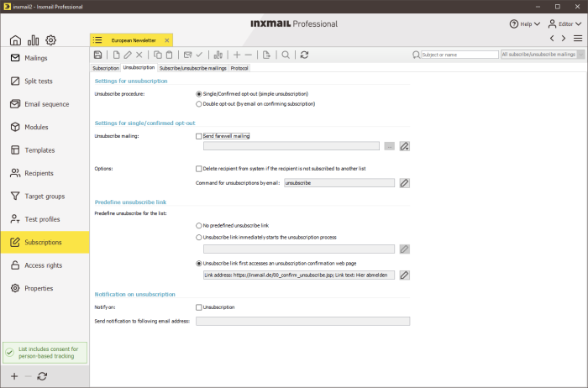Open Mailings in the sidebar

coord(45,58)
